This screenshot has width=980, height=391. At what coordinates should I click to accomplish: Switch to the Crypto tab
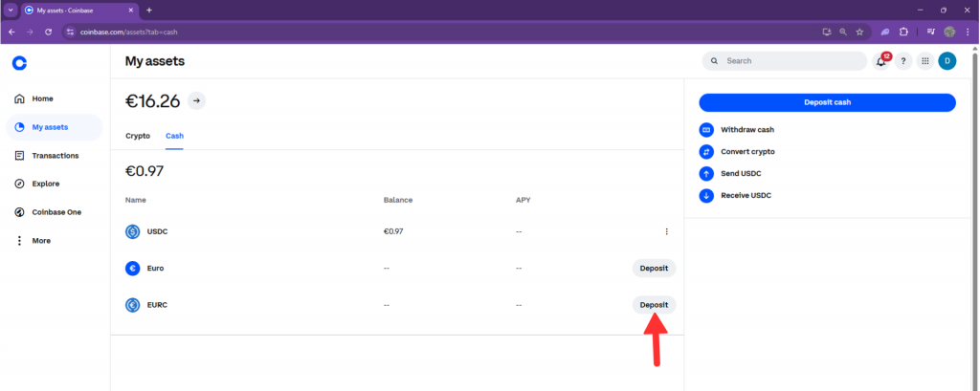click(x=138, y=136)
